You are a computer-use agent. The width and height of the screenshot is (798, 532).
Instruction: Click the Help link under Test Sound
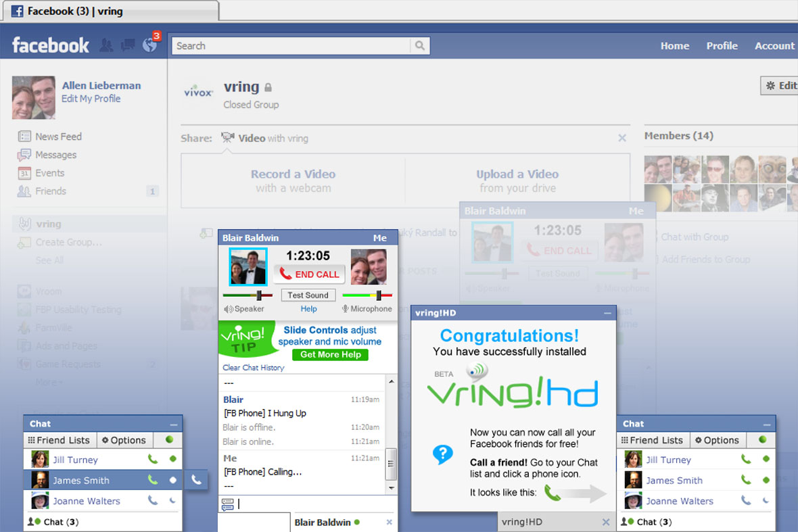tap(308, 309)
